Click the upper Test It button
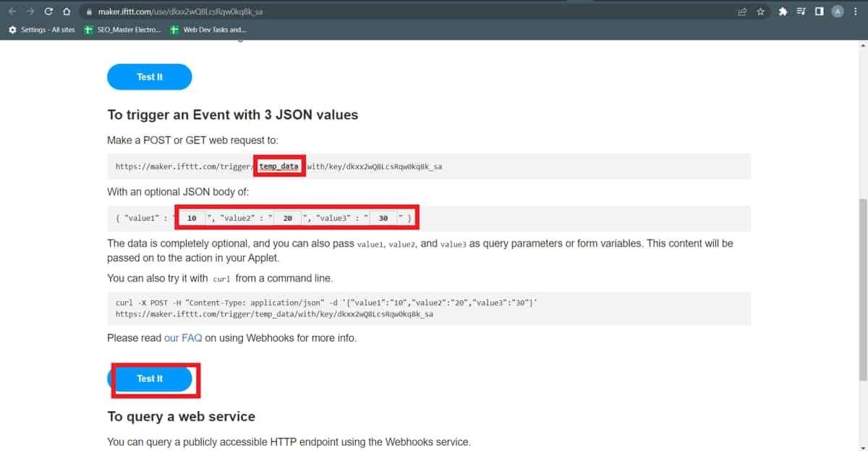This screenshot has height=451, width=868. pos(150,77)
